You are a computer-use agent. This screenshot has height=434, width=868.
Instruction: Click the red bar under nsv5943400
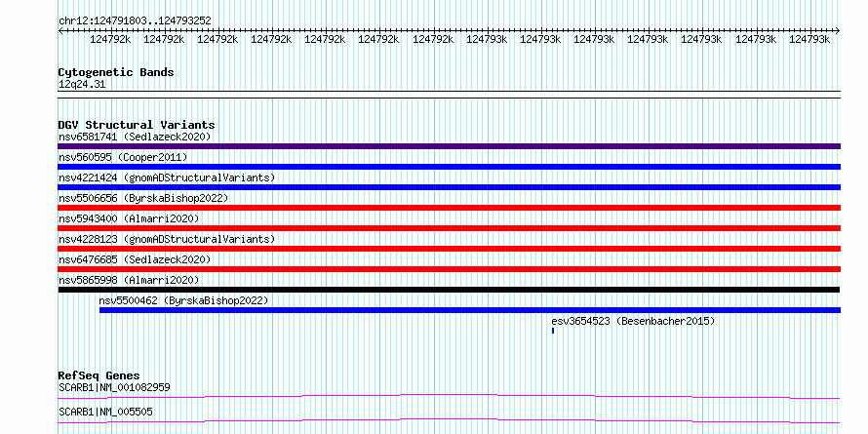[x=449, y=228]
